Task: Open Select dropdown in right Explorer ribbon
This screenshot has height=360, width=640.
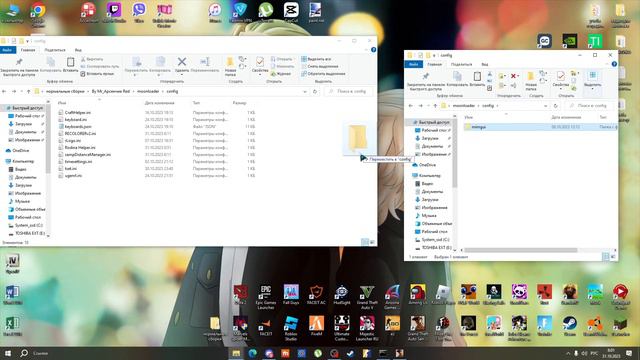Action: pyautogui.click(x=592, y=79)
